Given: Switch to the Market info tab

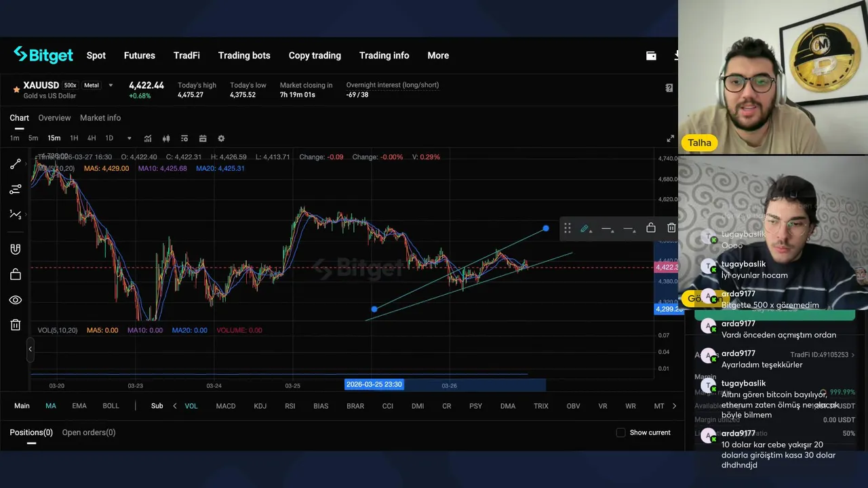Looking at the screenshot, I should (100, 118).
